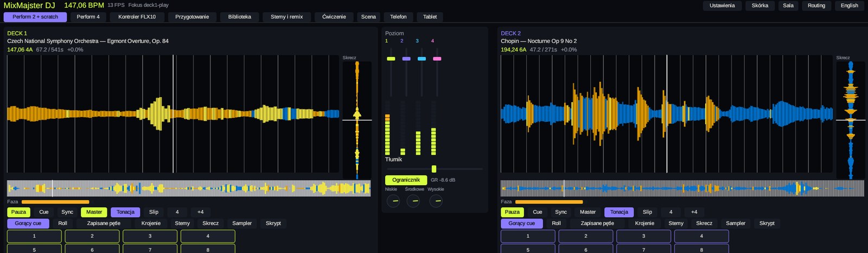Switch to the Biblioteka tab
The height and width of the screenshot is (253, 868).
(x=239, y=17)
